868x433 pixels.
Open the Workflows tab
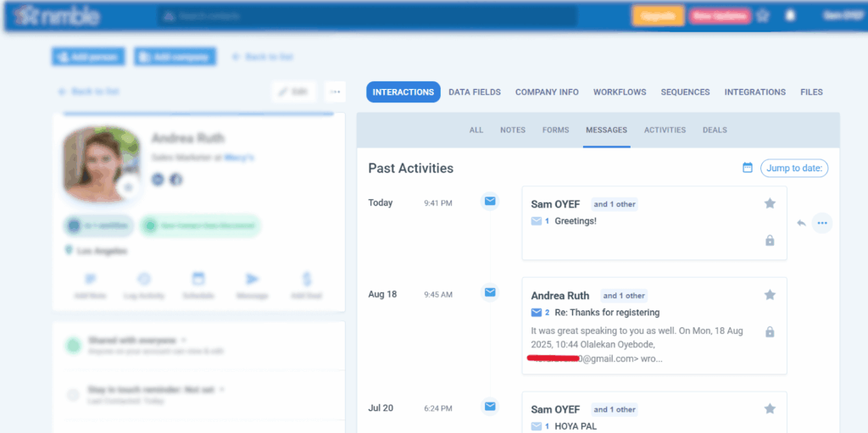coord(620,92)
